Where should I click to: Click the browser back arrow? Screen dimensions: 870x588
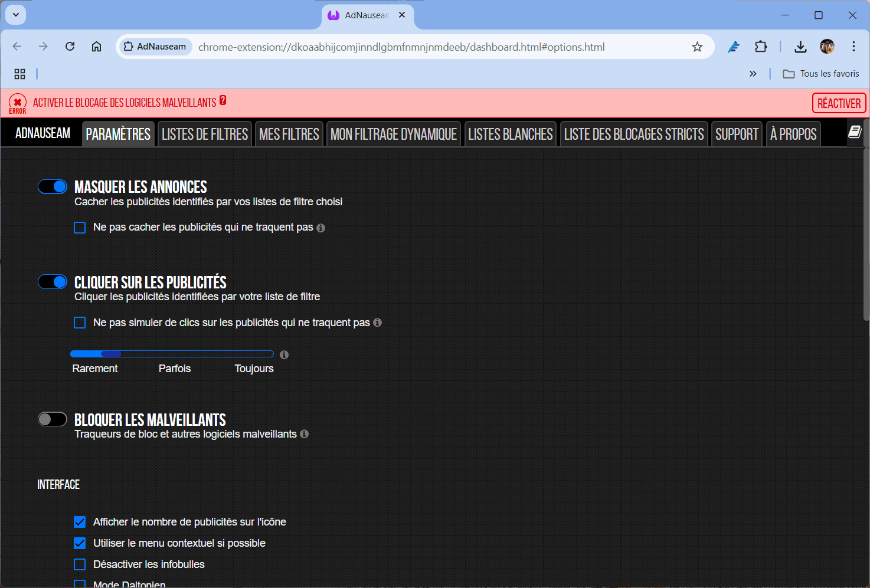17,47
